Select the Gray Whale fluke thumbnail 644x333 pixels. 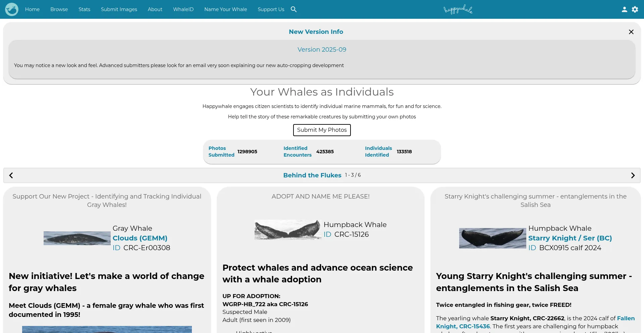[77, 238]
